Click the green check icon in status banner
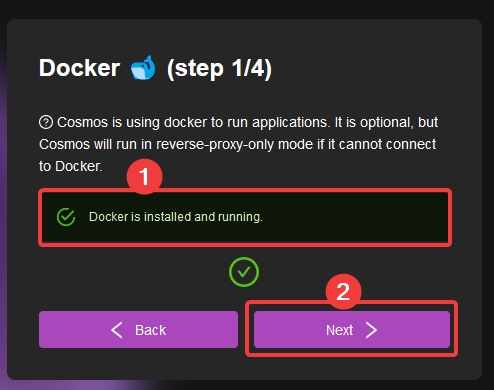Screen dimensions: 494x390 click(66, 217)
